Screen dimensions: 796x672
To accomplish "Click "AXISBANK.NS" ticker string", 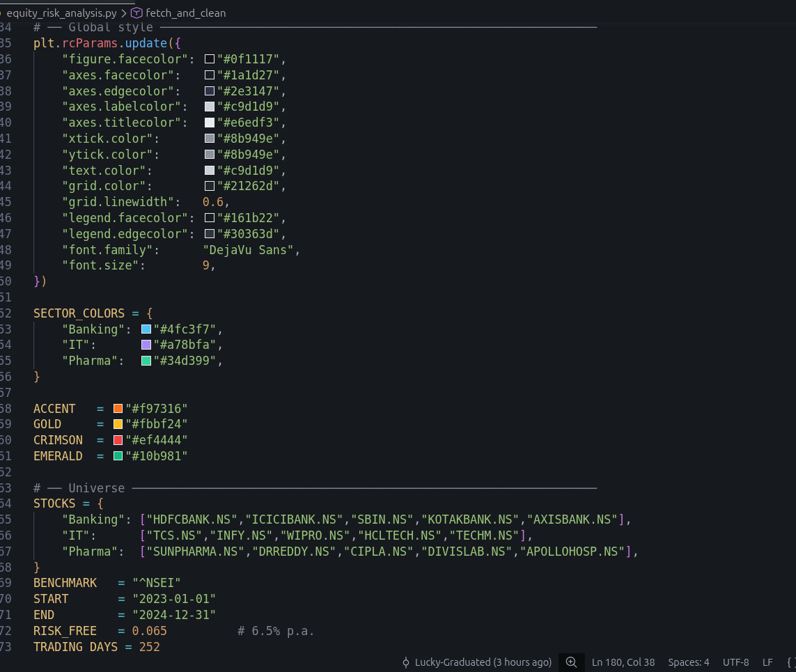I will pyautogui.click(x=572, y=519).
